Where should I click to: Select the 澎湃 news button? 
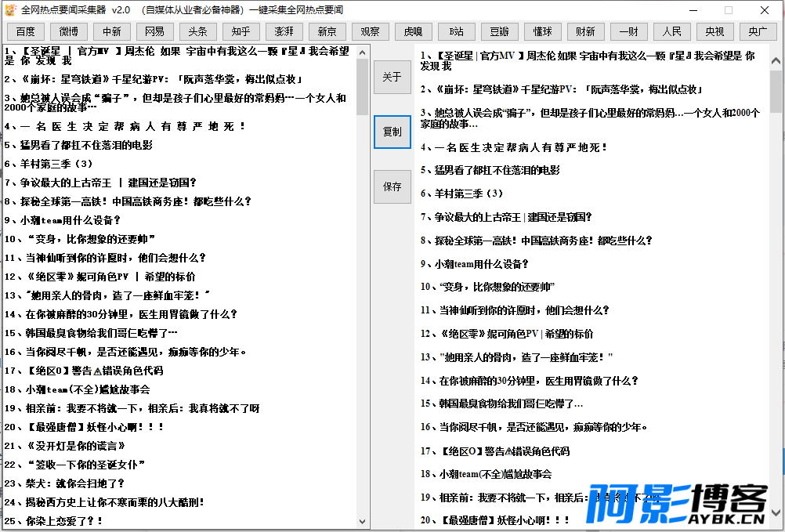tap(284, 31)
